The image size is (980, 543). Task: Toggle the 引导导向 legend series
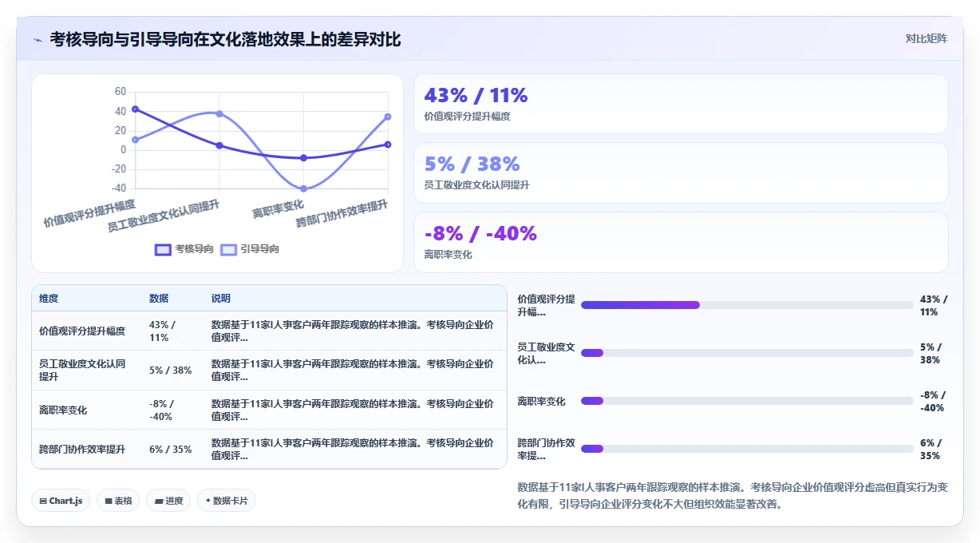(250, 249)
